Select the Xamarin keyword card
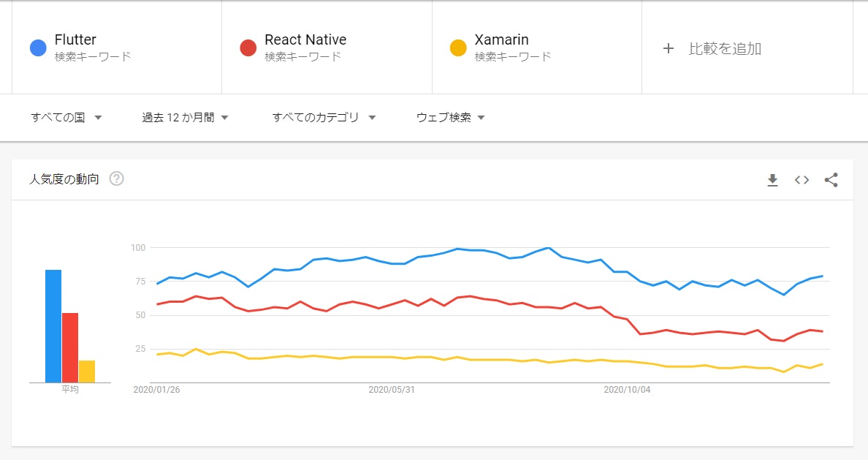Viewport: 868px width, 460px height. pyautogui.click(x=533, y=45)
